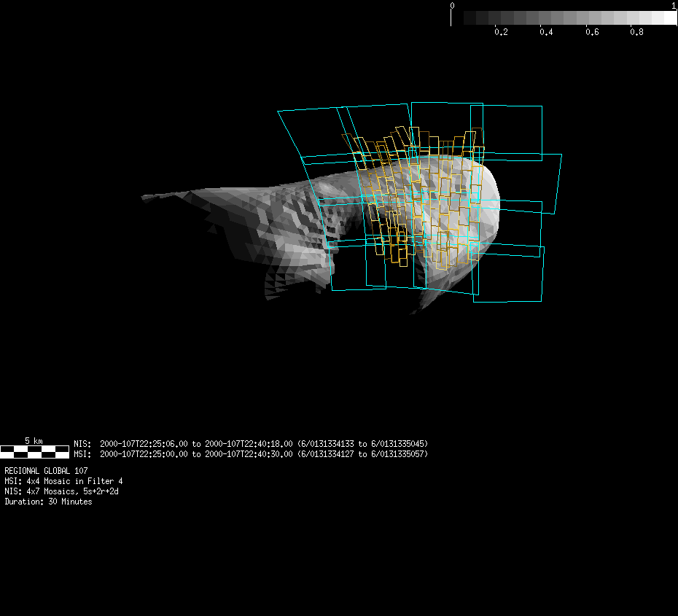Select the "REGIONAL GLOBAL 107" title text

(46, 471)
